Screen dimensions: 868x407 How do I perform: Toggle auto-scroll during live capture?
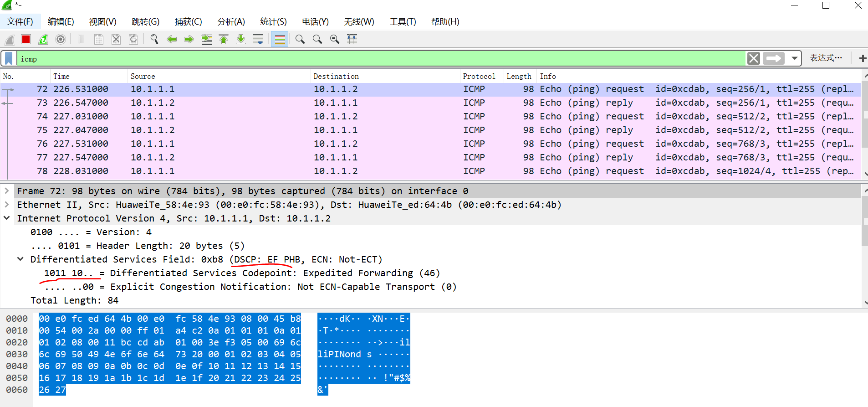[x=258, y=40]
